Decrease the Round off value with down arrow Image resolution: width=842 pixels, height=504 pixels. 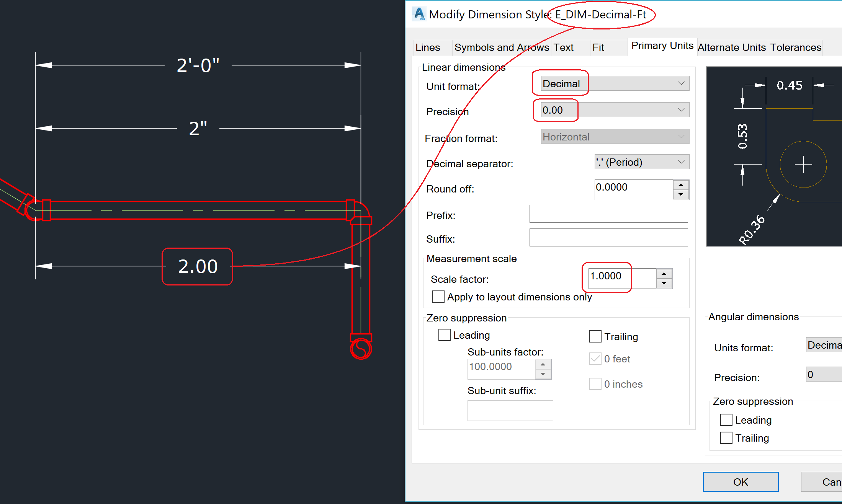pos(681,194)
